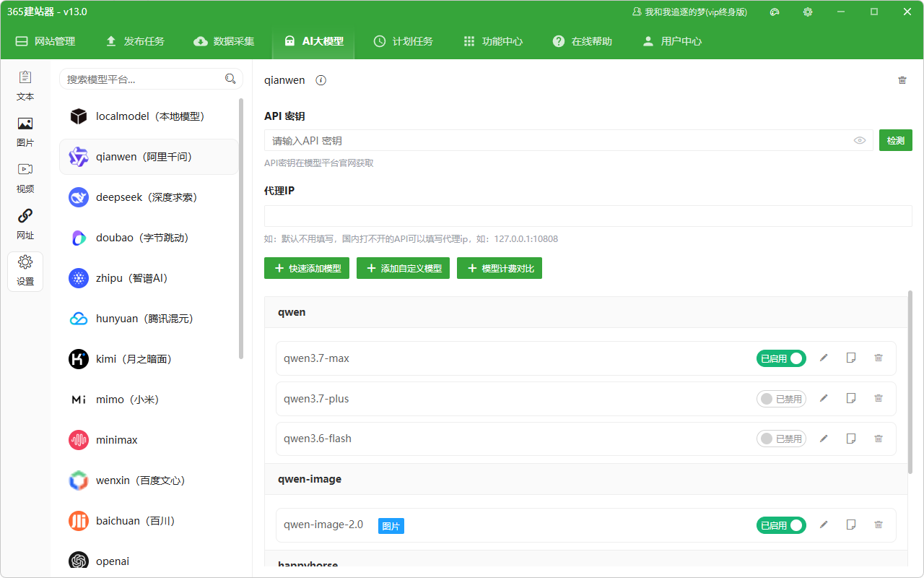Screen dimensions: 924x578
Task: Edit the qwen3.6-flash model with its pencil icon
Action: pos(824,439)
